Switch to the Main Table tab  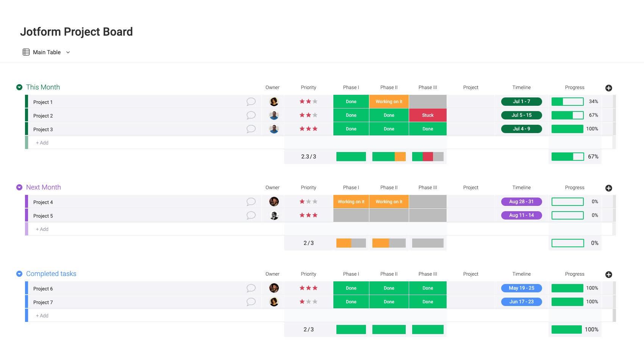click(46, 52)
